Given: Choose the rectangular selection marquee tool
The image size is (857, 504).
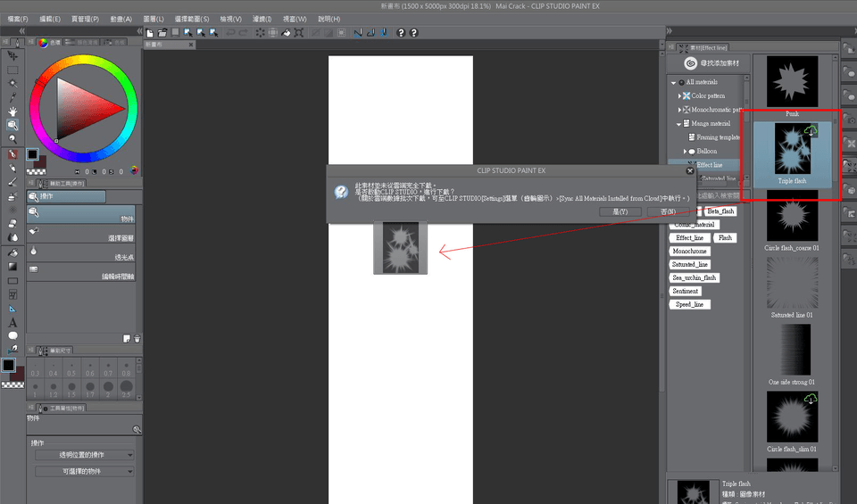Looking at the screenshot, I should click(x=12, y=70).
